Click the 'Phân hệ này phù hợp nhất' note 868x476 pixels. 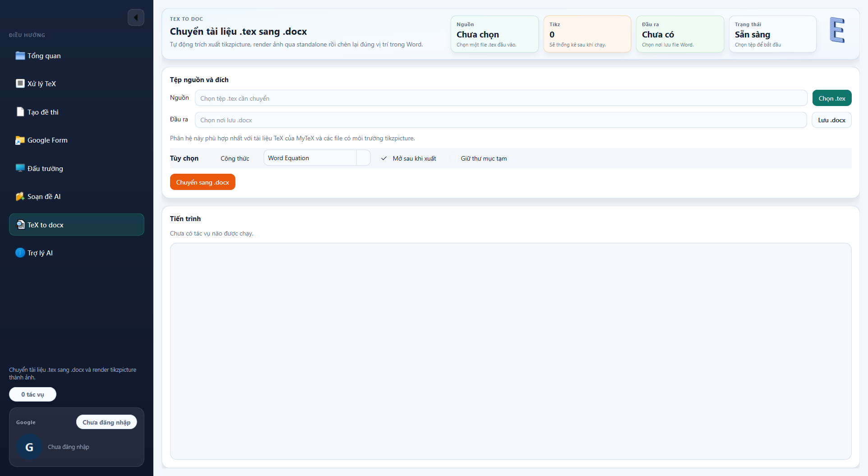point(292,138)
